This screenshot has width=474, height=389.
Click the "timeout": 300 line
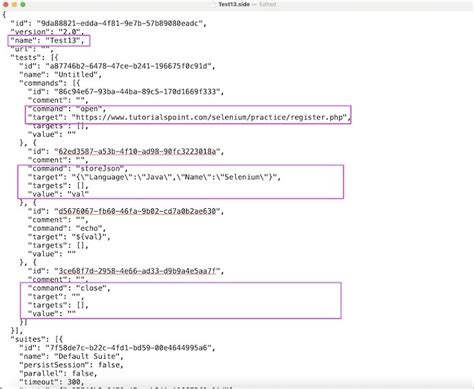click(x=51, y=382)
